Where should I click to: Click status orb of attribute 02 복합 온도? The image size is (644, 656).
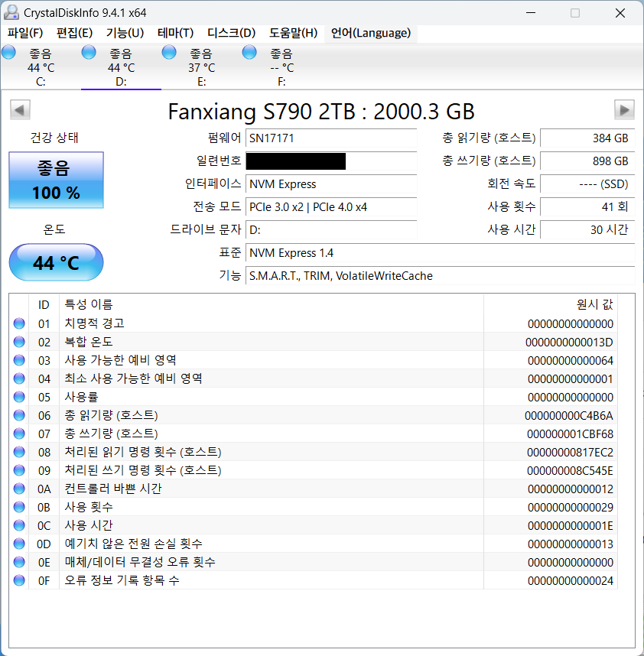(19, 342)
